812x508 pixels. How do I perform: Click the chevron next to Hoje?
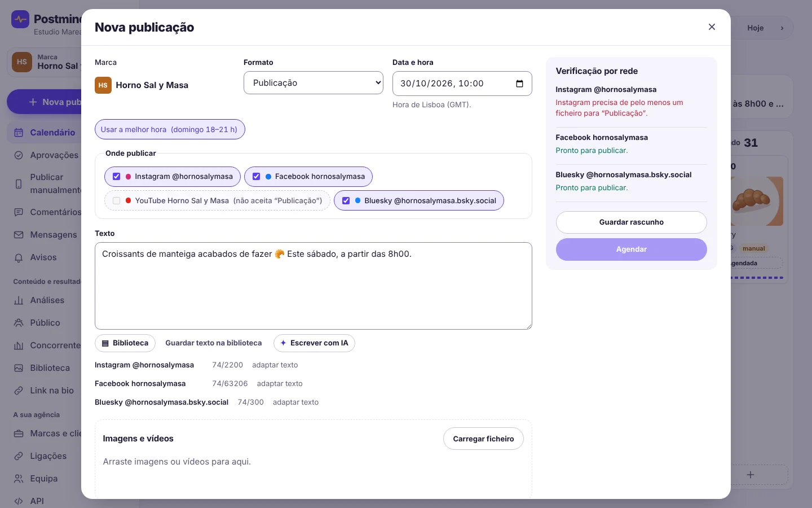click(x=782, y=28)
